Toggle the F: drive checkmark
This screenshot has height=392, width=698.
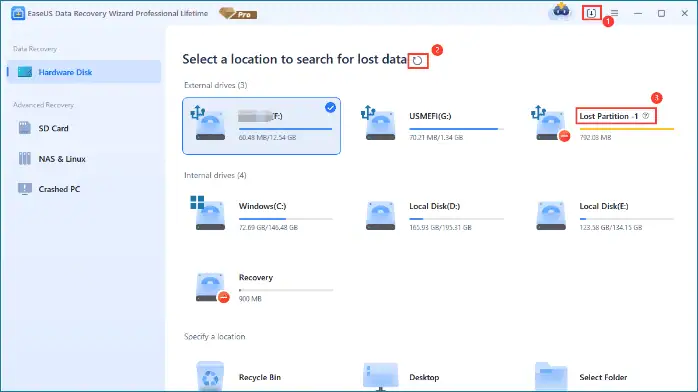(x=330, y=107)
